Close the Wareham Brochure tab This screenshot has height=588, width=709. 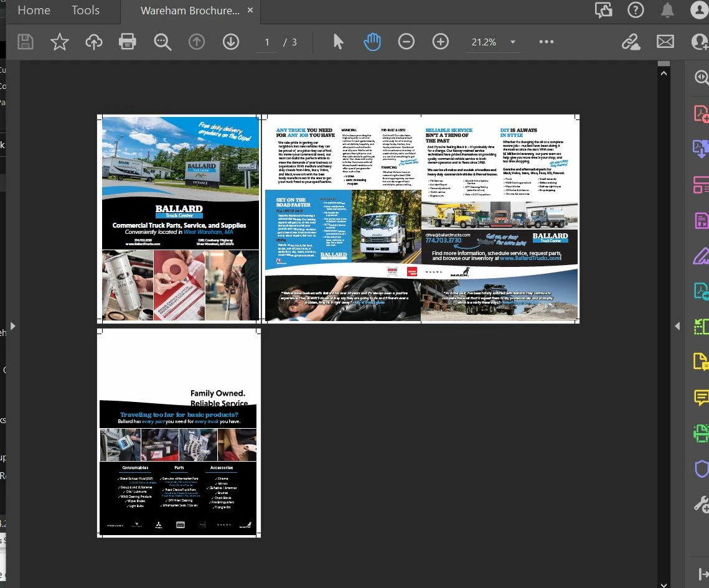[x=250, y=10]
